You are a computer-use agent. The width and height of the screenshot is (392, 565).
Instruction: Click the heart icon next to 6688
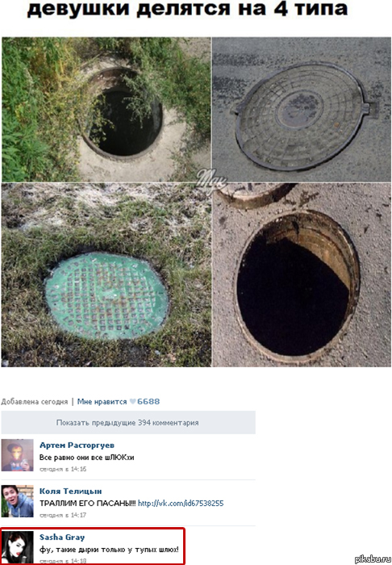(x=132, y=401)
